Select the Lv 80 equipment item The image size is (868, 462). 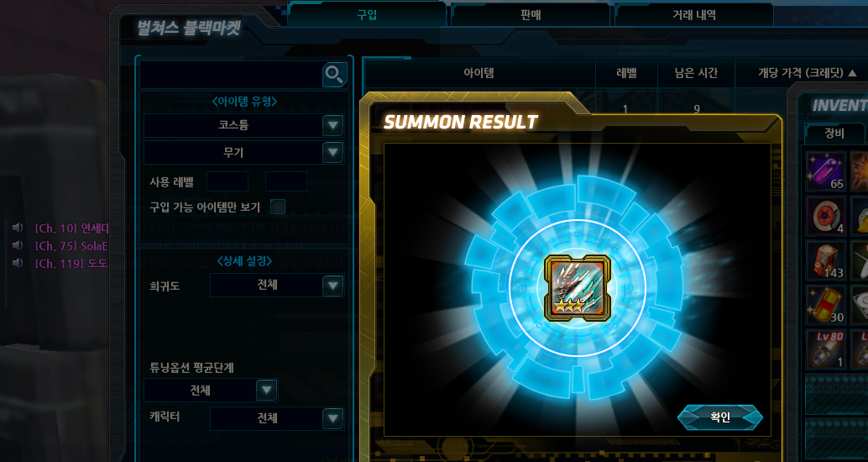(826, 349)
